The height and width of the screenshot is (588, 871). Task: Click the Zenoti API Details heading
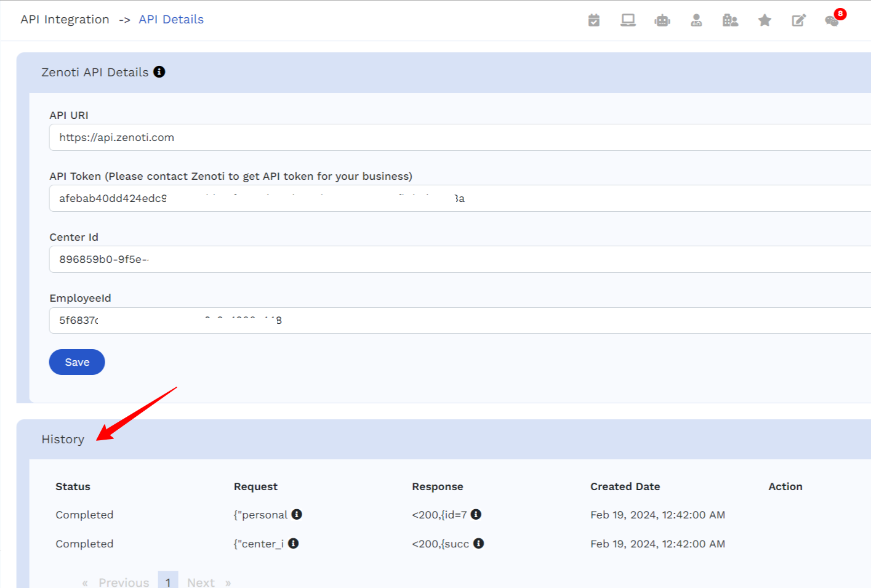(95, 72)
